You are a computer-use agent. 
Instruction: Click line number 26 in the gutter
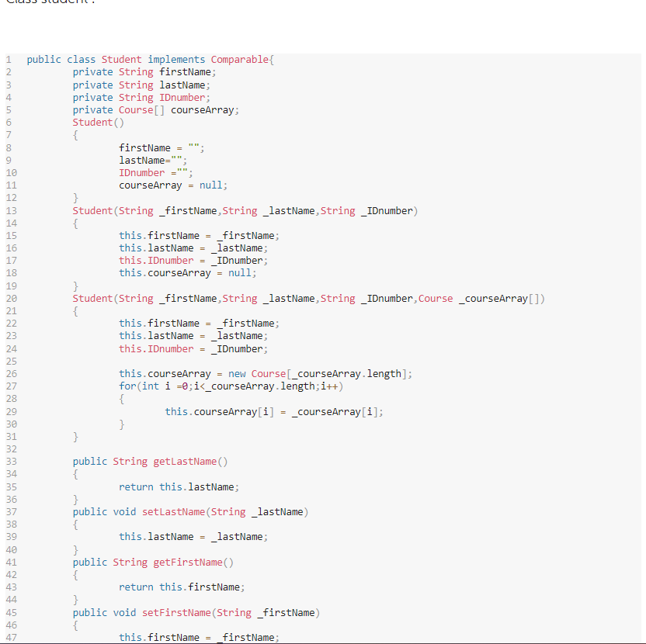[x=11, y=373]
